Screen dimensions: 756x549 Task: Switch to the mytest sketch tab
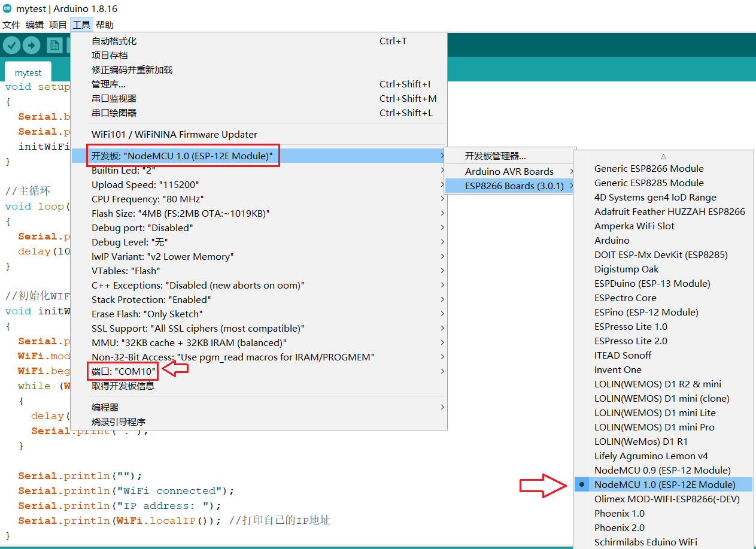pyautogui.click(x=28, y=72)
